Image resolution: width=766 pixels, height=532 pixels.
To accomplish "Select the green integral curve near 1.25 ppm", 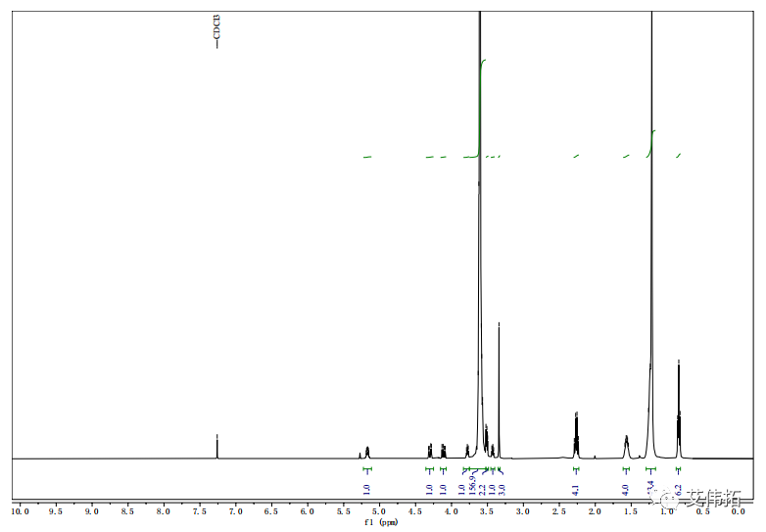I will point(650,144).
